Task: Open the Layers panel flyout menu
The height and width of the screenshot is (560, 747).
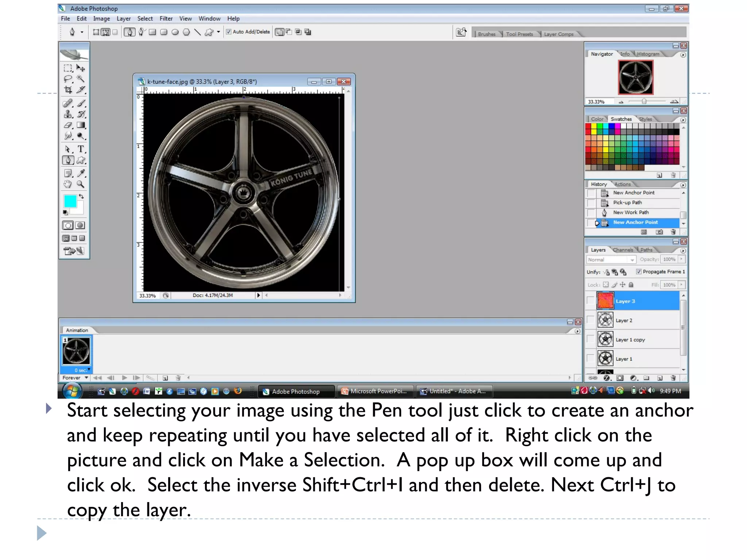Action: tap(683, 251)
